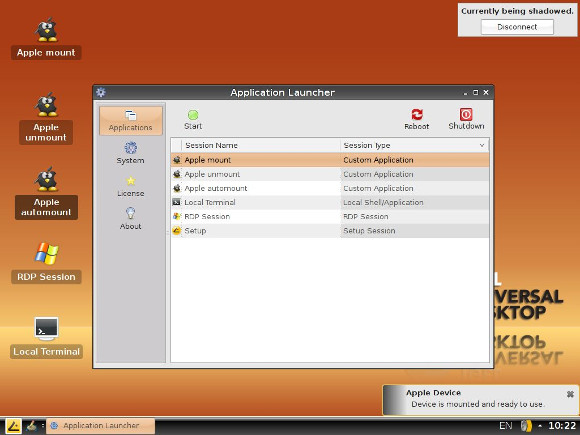
Task: Click the icon of the RDP Session row
Action: tap(177, 216)
